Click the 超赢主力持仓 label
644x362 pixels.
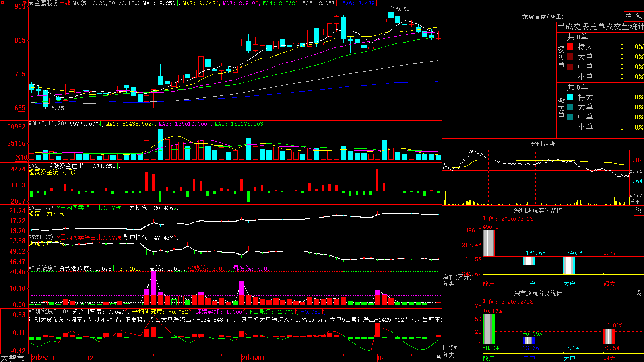pyautogui.click(x=46, y=214)
